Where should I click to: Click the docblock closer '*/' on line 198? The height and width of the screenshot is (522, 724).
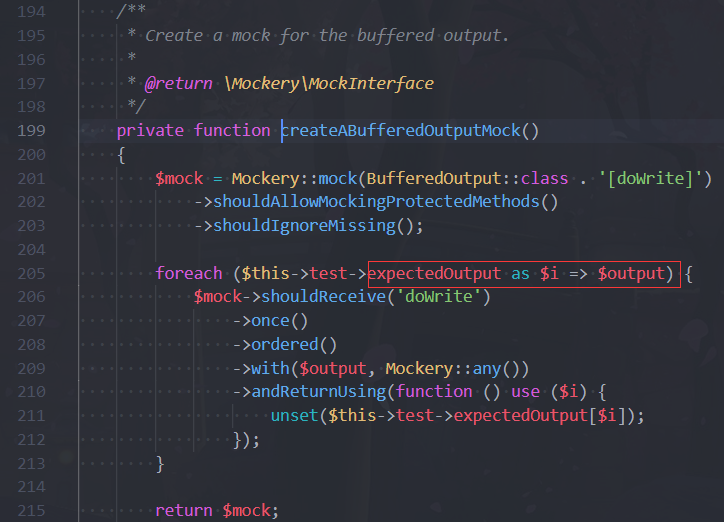137,106
